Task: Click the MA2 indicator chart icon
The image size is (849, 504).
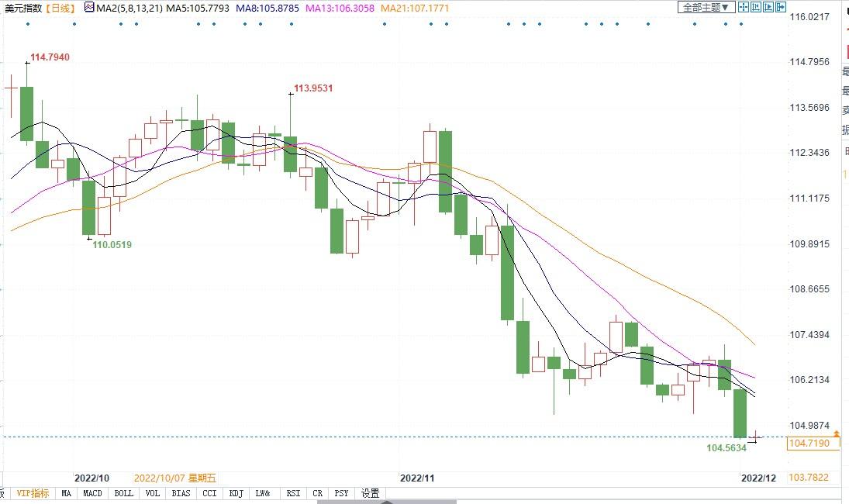Action: pyautogui.click(x=88, y=8)
